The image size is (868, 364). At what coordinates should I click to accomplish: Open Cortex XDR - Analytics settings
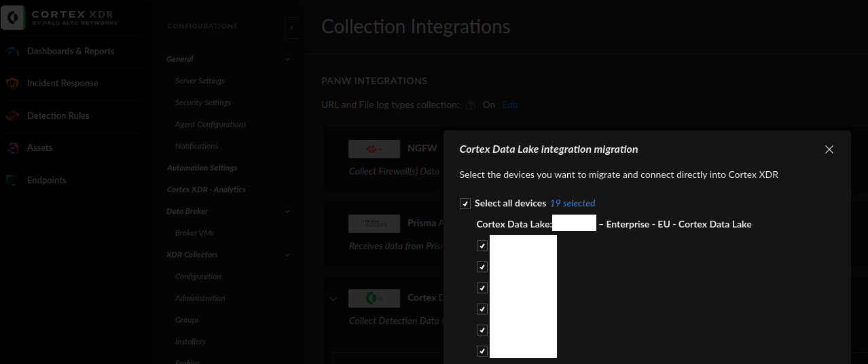(206, 189)
